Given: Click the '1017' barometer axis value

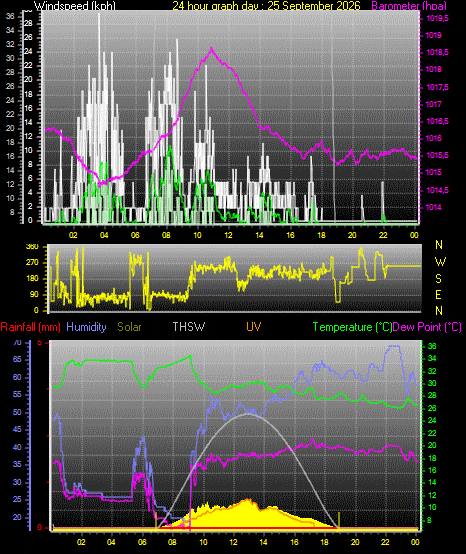Looking at the screenshot, I should coord(433,104).
